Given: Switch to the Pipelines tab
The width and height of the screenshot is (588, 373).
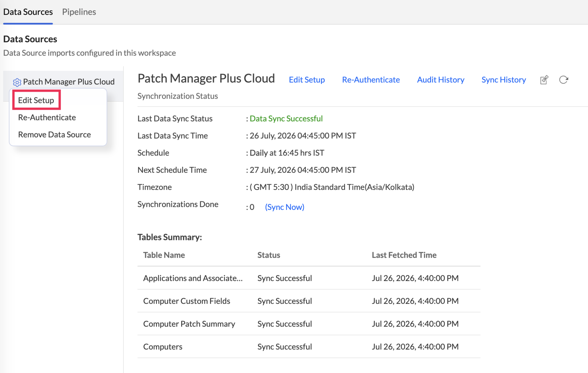Looking at the screenshot, I should (79, 12).
